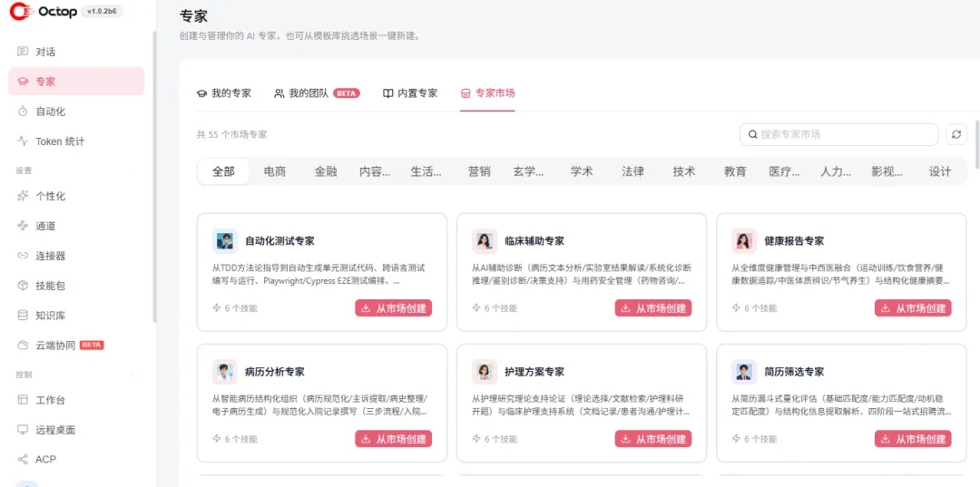Click 自动化测试专家 avatar
The width and height of the screenshot is (980, 487).
click(224, 241)
